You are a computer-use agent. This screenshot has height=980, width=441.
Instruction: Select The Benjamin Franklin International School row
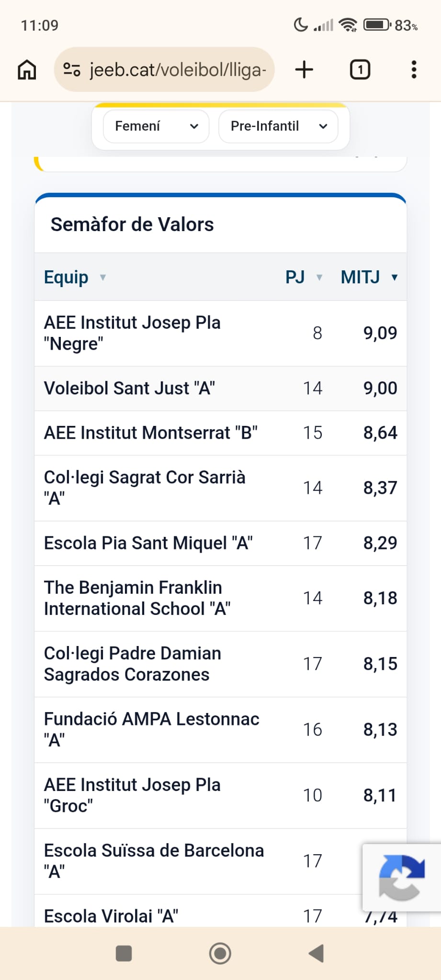(x=220, y=599)
